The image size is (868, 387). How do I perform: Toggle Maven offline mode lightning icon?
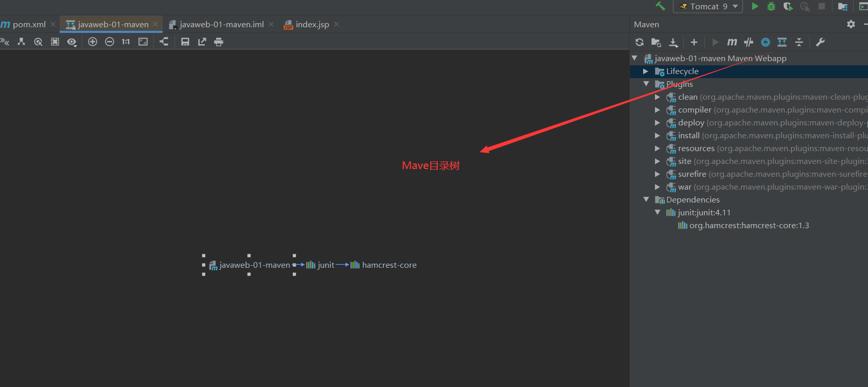766,42
